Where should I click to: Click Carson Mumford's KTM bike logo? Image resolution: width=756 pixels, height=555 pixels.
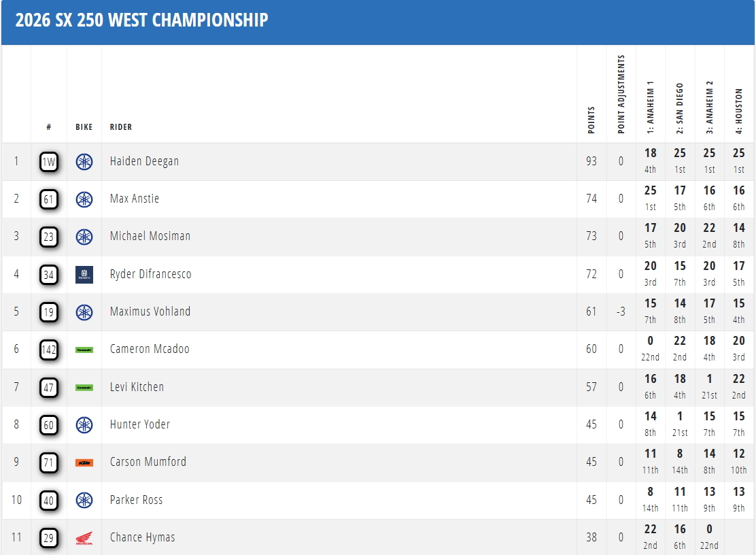click(x=84, y=462)
